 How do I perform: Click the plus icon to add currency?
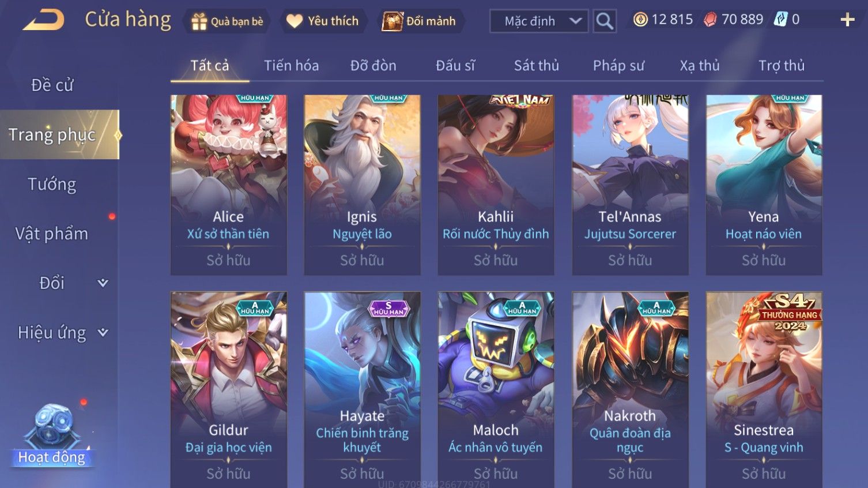click(x=847, y=20)
